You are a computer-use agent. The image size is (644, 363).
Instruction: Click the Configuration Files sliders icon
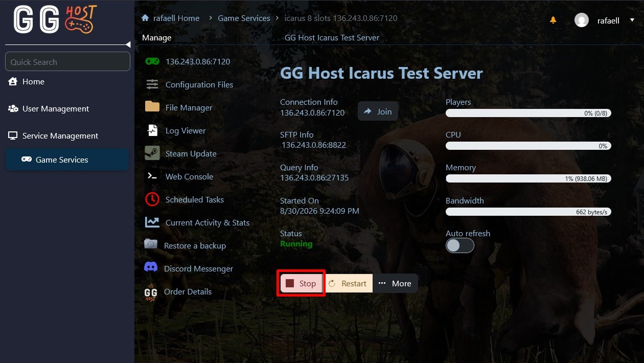[152, 84]
